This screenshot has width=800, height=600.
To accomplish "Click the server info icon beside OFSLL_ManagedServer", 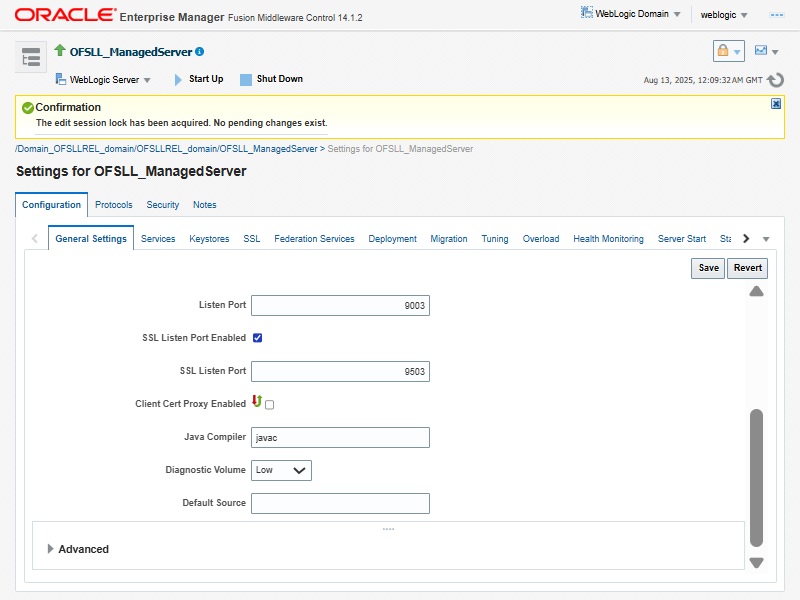I will (x=200, y=52).
